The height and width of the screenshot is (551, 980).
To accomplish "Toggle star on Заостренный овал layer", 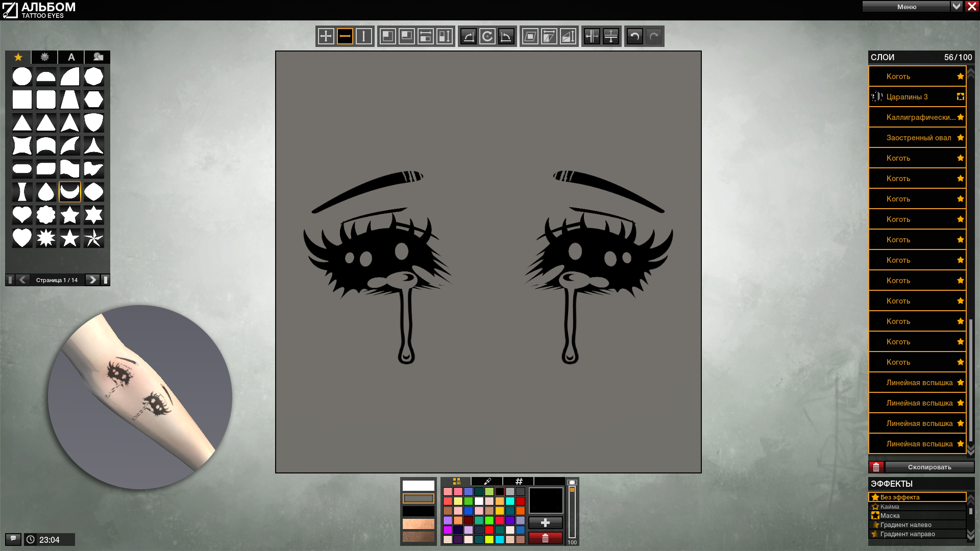I will point(960,137).
